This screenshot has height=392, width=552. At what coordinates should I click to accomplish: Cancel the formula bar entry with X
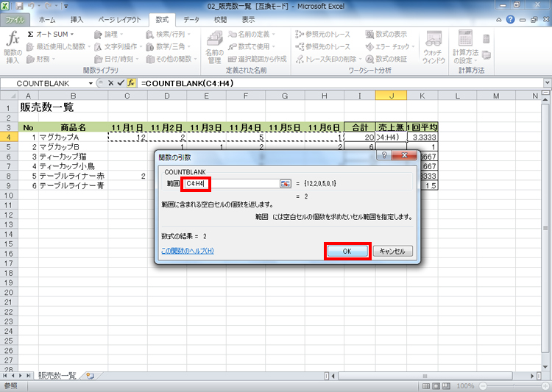pos(110,83)
